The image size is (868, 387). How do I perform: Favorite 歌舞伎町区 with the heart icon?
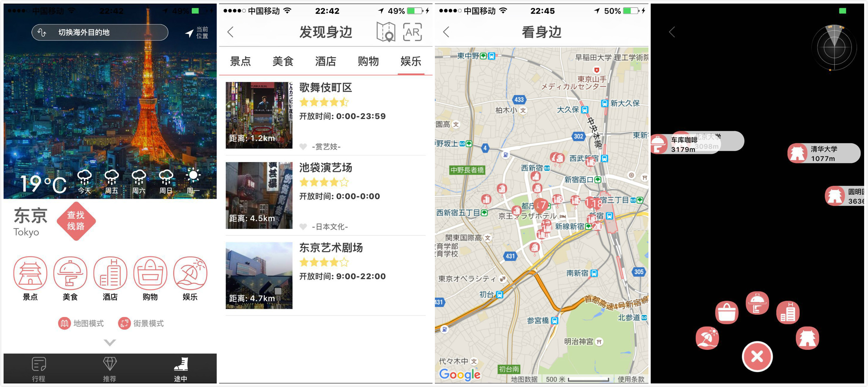303,147
